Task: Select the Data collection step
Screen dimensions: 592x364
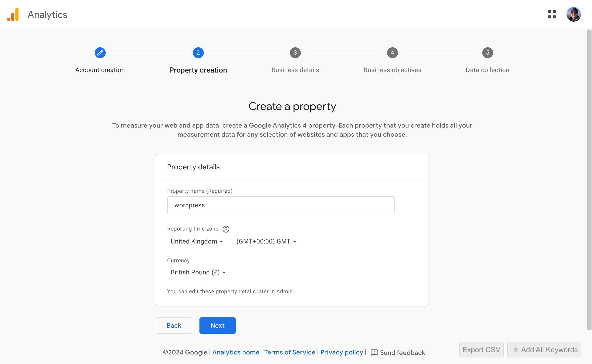Action: coord(487,53)
